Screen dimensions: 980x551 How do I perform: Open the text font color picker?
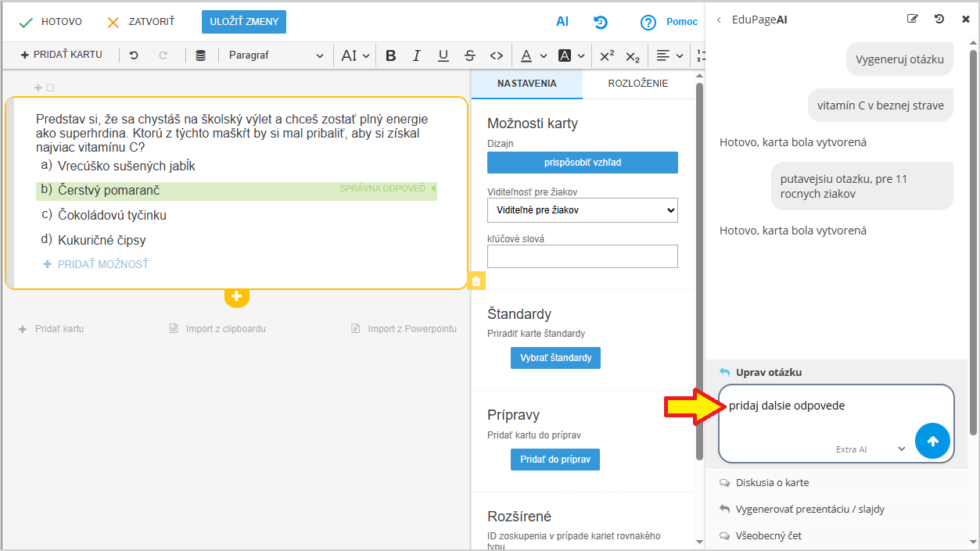click(526, 55)
